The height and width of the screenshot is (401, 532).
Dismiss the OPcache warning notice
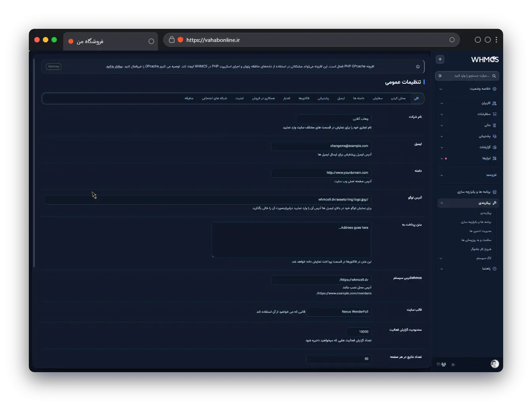point(54,66)
